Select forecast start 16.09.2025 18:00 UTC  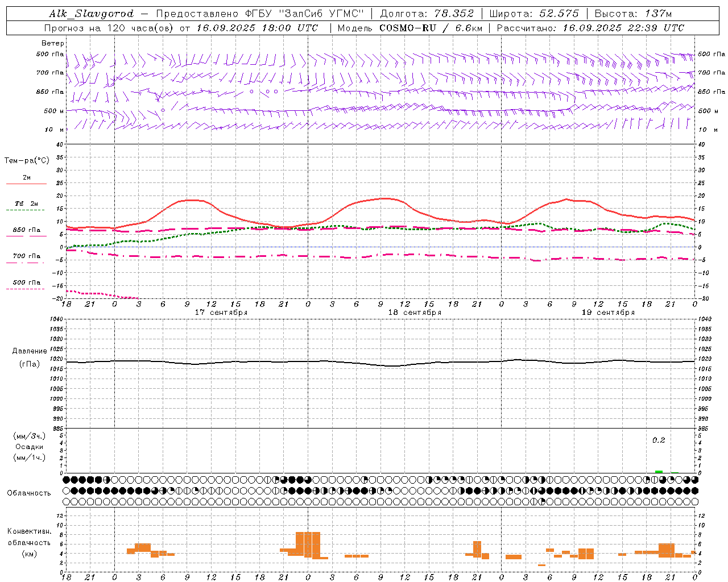[257, 28]
